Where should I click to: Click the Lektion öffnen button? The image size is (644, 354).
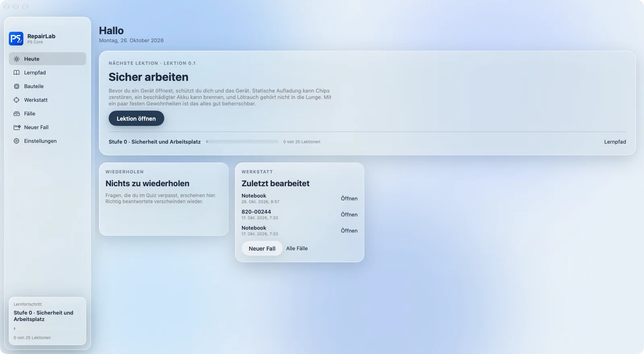tap(136, 118)
